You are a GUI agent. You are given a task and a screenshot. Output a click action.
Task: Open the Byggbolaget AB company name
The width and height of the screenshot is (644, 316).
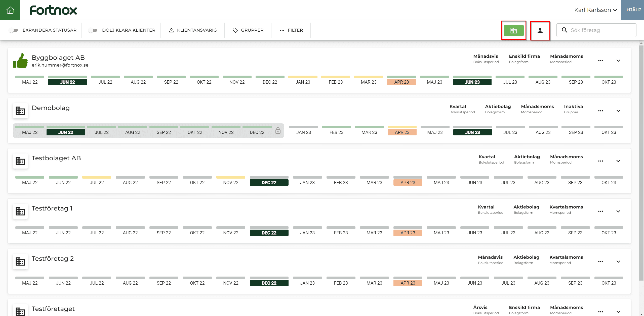pyautogui.click(x=58, y=58)
